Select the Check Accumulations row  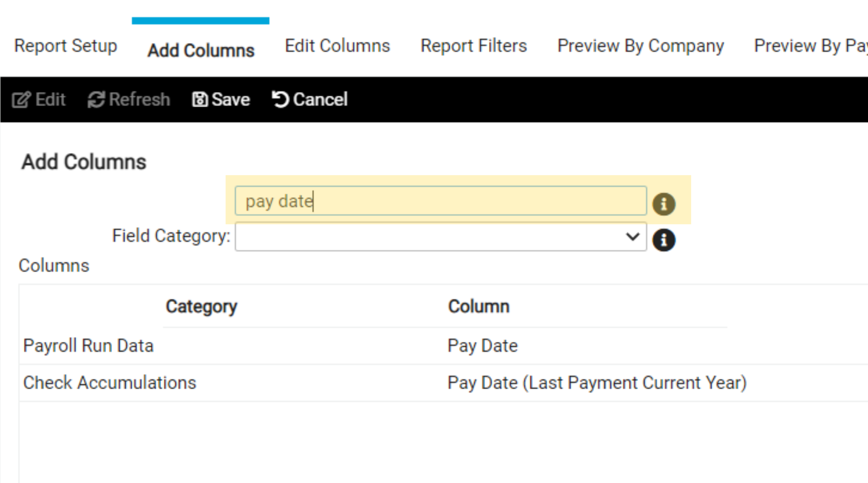tap(109, 383)
